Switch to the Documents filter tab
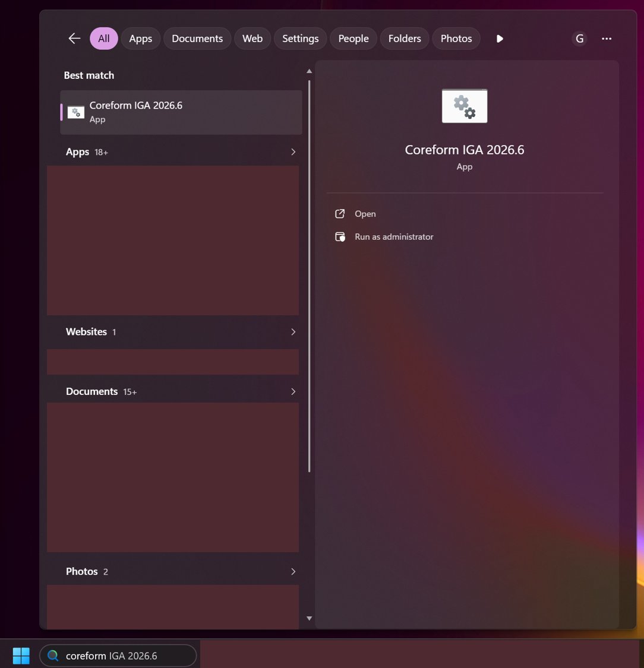644x668 pixels. point(197,39)
